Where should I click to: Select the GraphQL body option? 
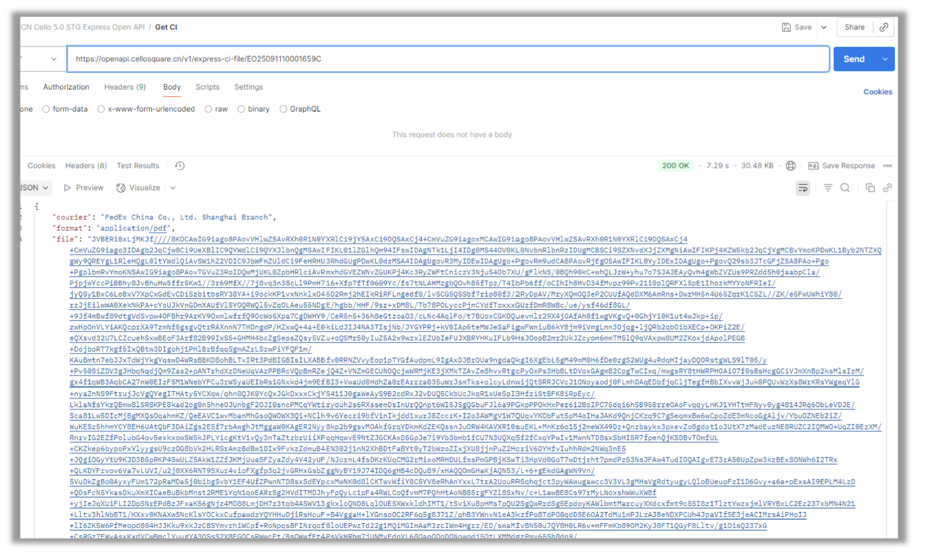(283, 109)
